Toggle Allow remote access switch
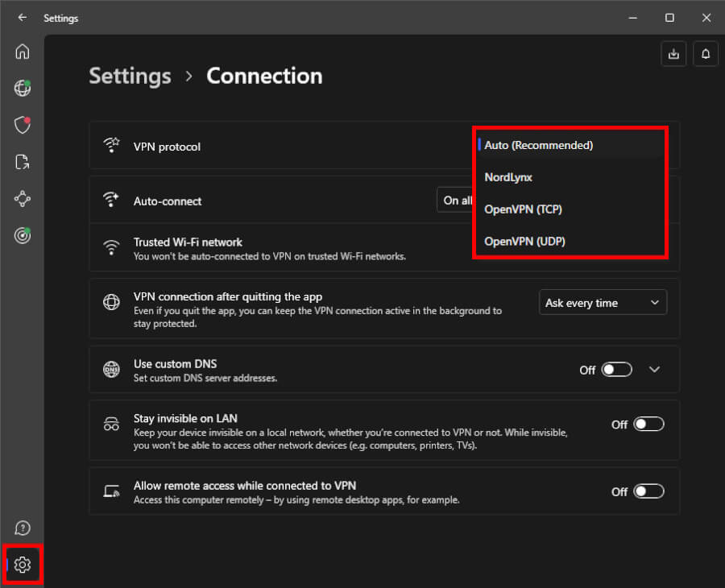This screenshot has width=725, height=588. (648, 491)
